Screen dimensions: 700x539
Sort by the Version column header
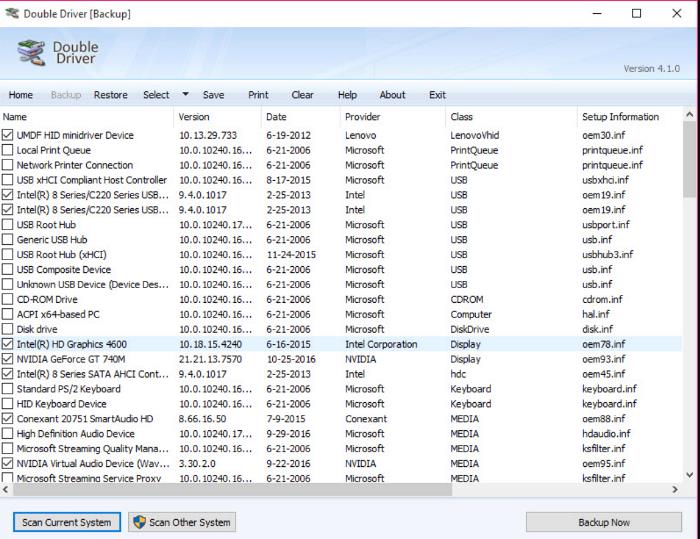click(217, 117)
